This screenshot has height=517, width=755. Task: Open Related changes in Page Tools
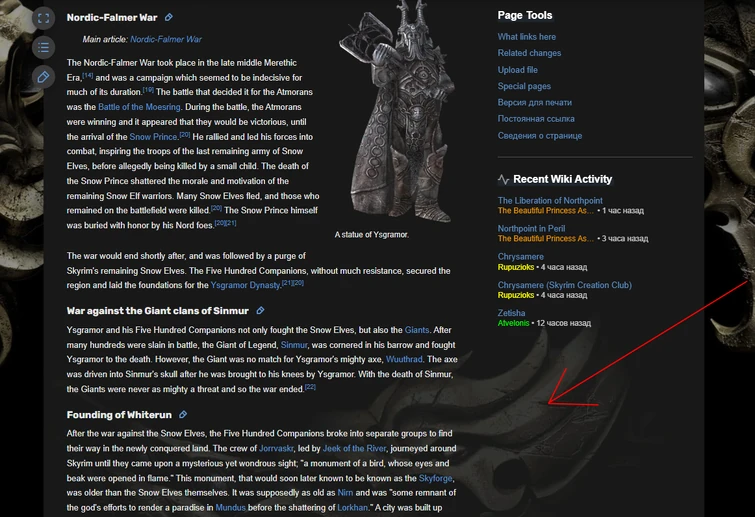pyautogui.click(x=529, y=53)
